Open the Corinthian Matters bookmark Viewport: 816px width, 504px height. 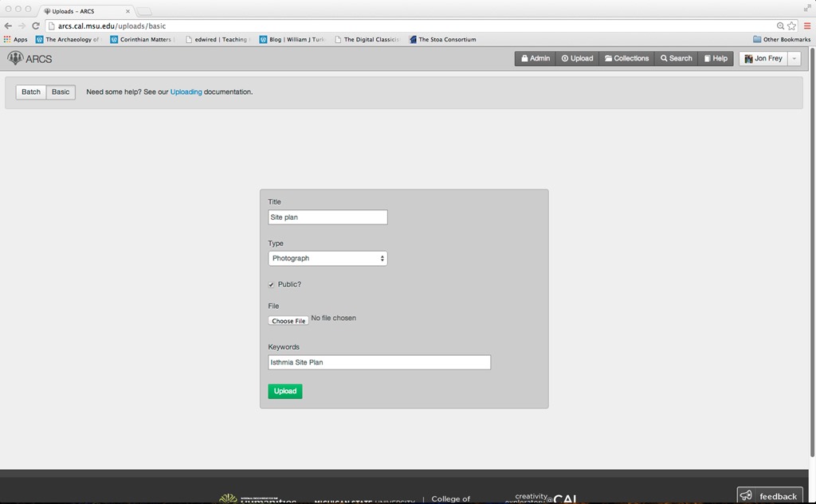[140, 39]
